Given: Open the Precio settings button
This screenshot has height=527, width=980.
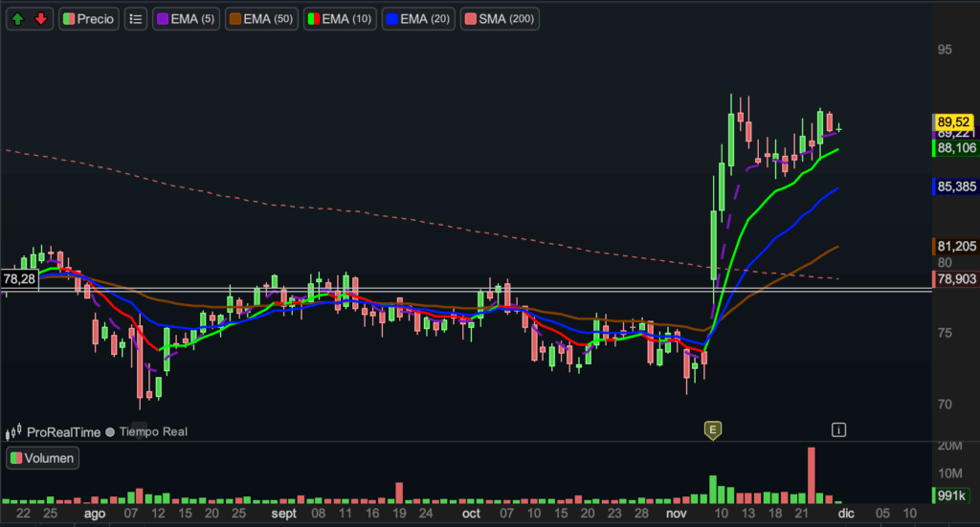Looking at the screenshot, I should coord(88,18).
